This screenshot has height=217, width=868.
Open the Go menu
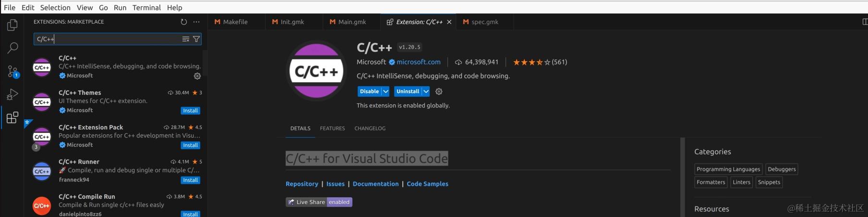pos(103,8)
